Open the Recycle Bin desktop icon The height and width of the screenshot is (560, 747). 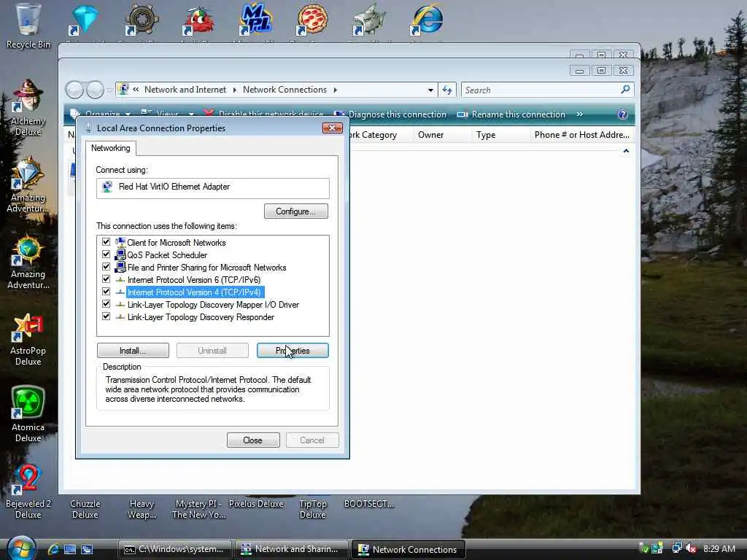[x=28, y=26]
